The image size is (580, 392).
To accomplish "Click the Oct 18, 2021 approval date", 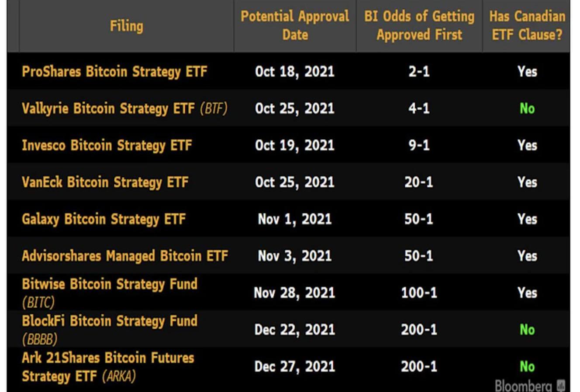I will coord(295,72).
